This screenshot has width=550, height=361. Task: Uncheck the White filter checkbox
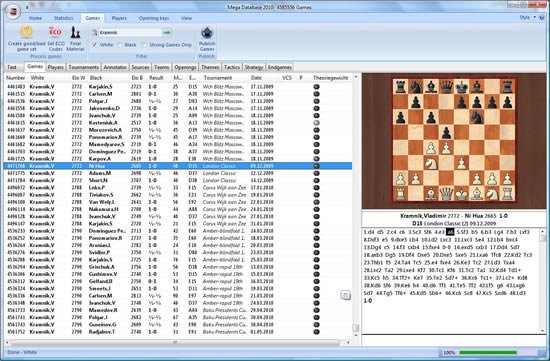tap(95, 45)
